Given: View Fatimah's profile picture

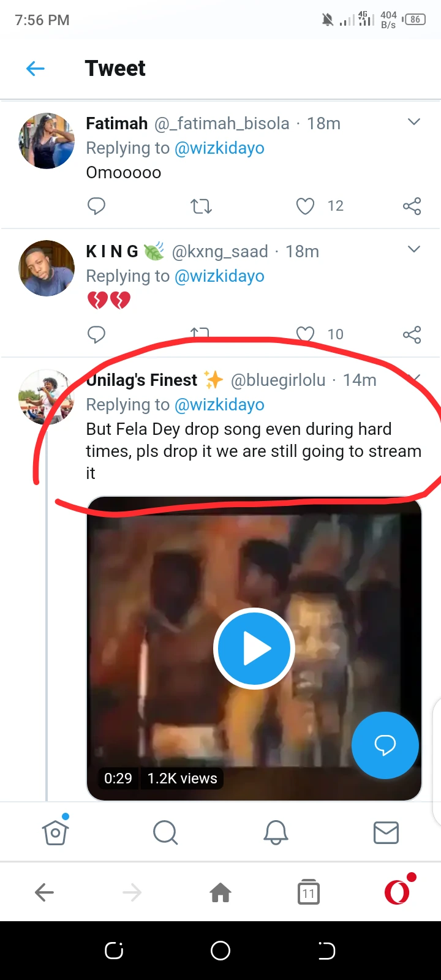Looking at the screenshot, I should pyautogui.click(x=47, y=141).
